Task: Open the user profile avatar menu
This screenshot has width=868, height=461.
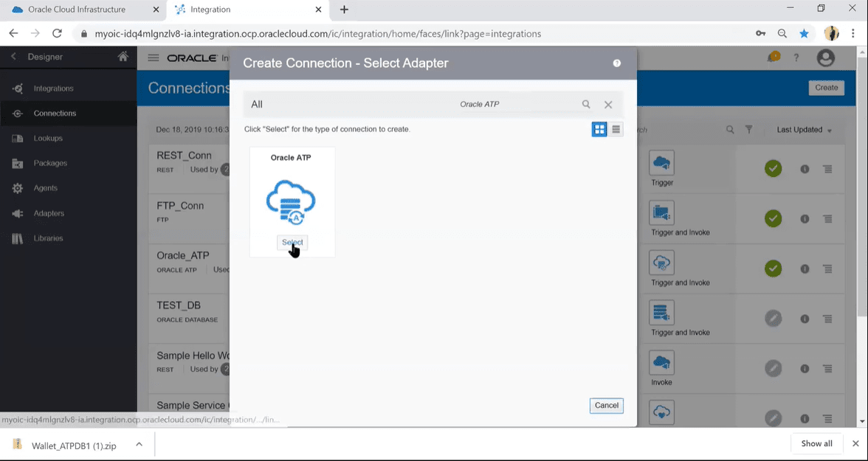Action: (825, 58)
